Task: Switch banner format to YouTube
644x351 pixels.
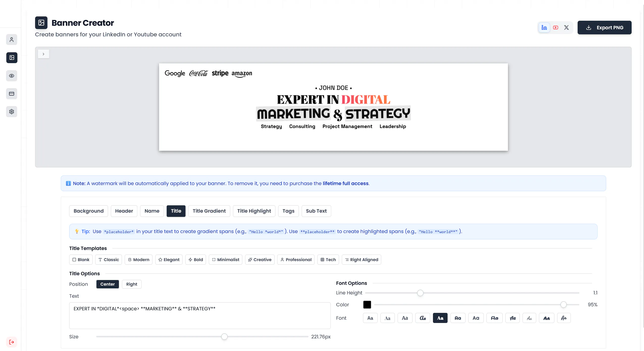Action: click(555, 28)
